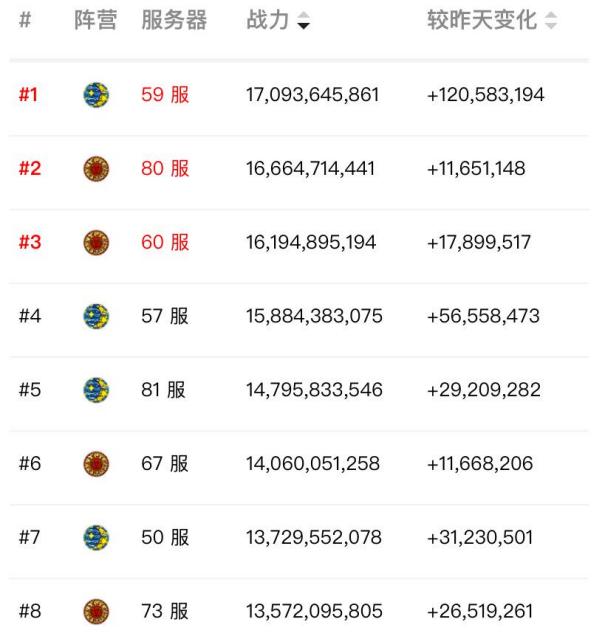Click the blue faction icon beside 57 服
605x640 pixels.
point(97,316)
